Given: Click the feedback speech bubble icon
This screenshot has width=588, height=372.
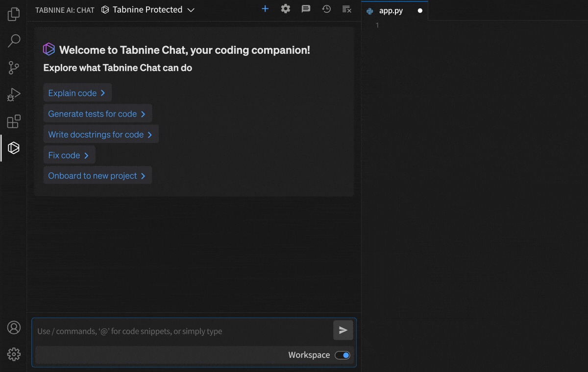Looking at the screenshot, I should pyautogui.click(x=306, y=9).
